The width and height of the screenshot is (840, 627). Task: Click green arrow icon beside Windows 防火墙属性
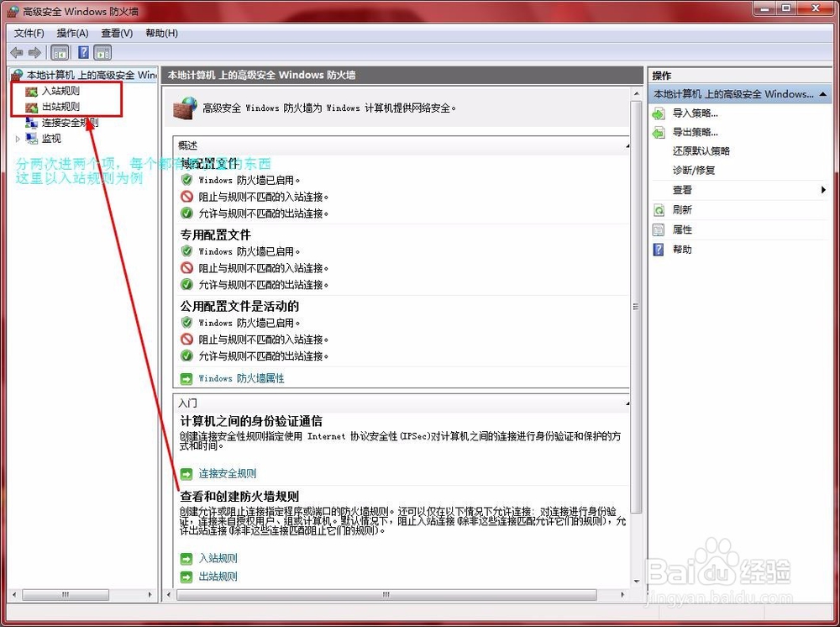[x=186, y=379]
